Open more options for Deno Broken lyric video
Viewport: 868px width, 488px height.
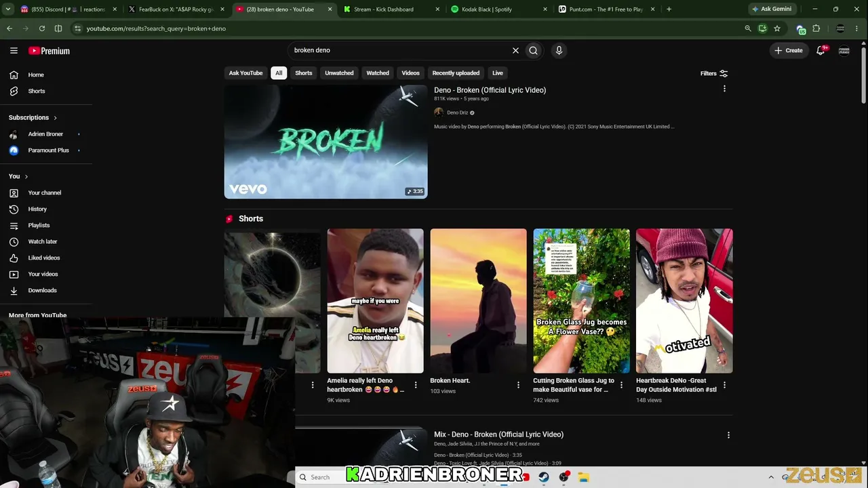coord(724,89)
